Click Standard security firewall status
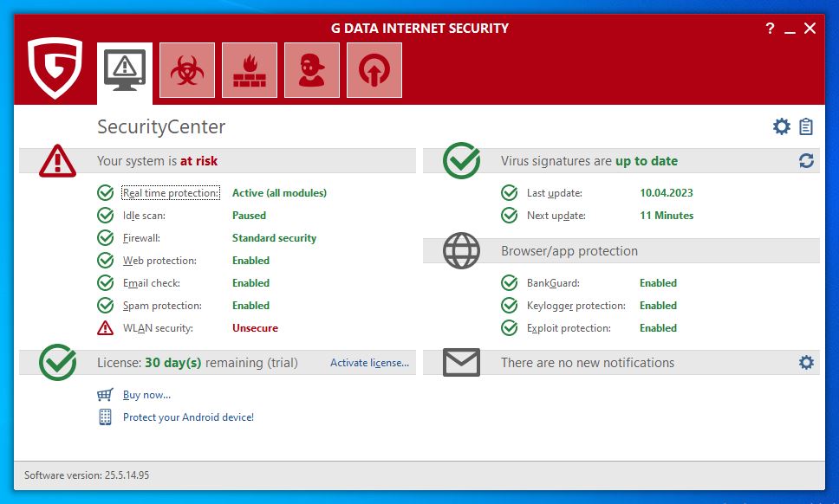Screen dimensions: 839x504 tap(274, 238)
